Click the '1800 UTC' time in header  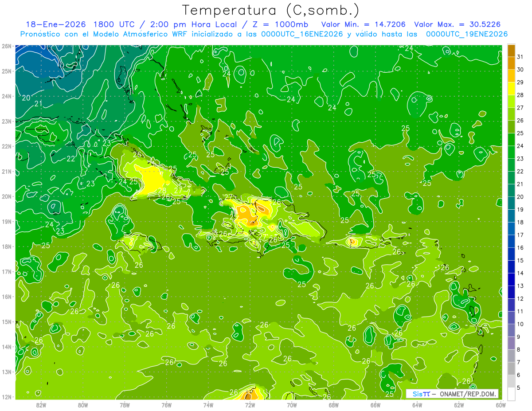click(114, 24)
